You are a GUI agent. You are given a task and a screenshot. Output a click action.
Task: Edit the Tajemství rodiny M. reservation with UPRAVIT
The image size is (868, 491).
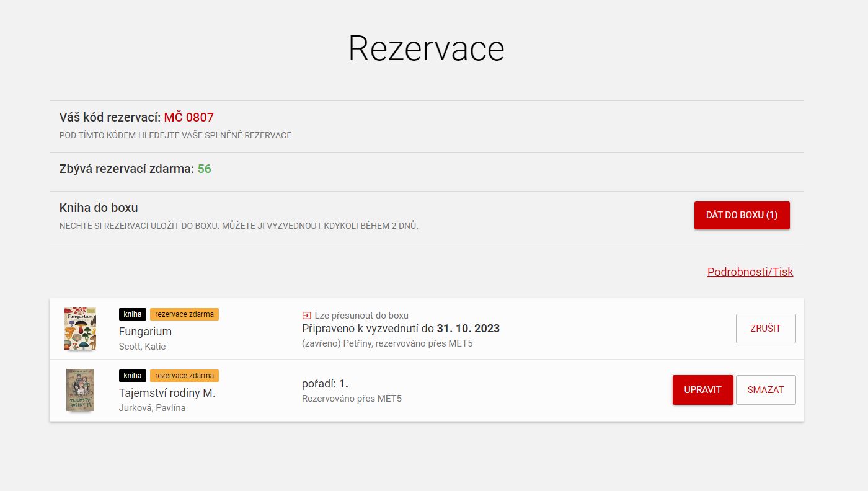tap(702, 390)
